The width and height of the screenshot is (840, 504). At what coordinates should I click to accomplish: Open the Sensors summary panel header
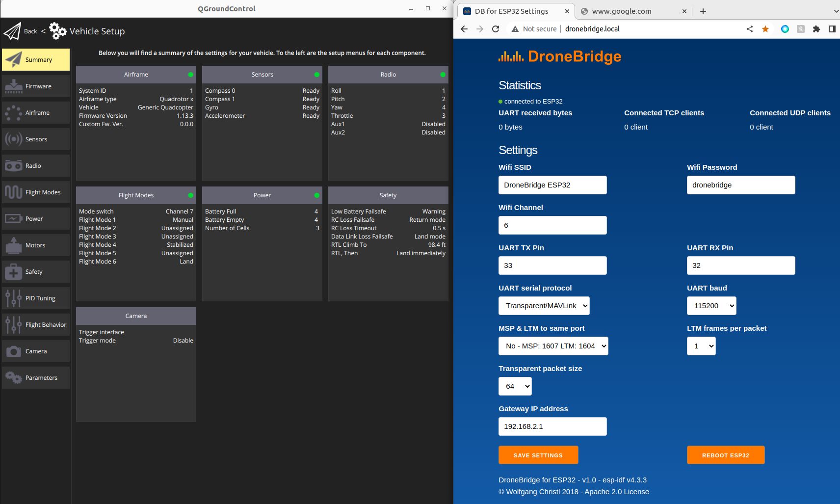coord(262,75)
